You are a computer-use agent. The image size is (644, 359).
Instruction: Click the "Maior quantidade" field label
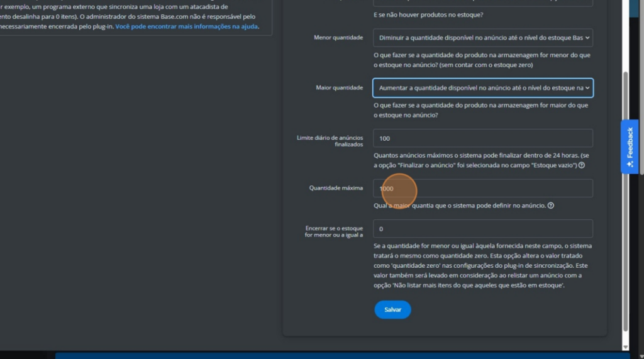[339, 87]
